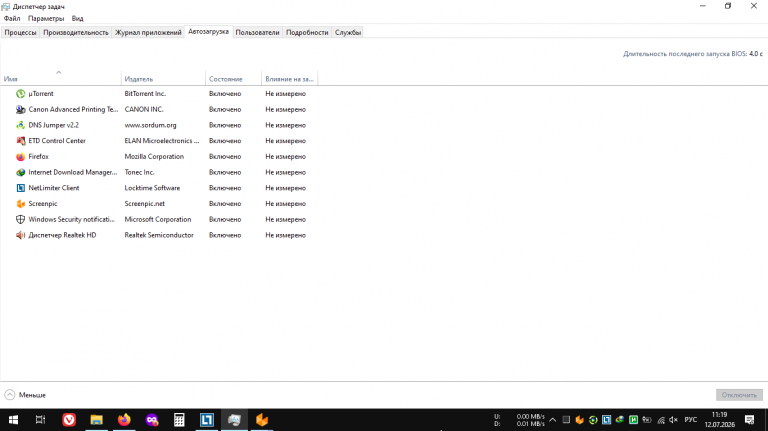Select the Internet Download Manager icon
The height and width of the screenshot is (431, 768).
tap(21, 172)
